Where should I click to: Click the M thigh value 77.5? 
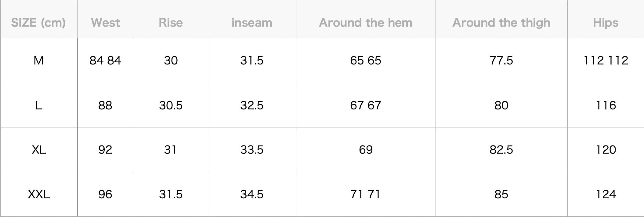[501, 61]
